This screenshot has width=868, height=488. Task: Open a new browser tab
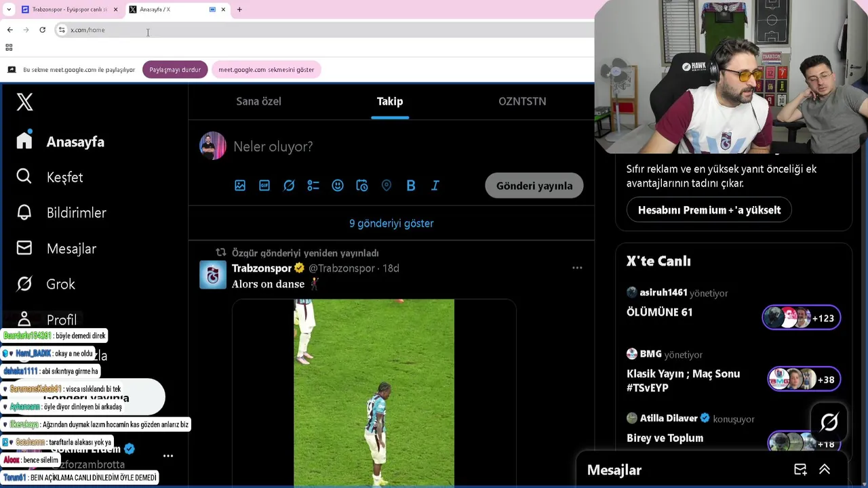239,9
